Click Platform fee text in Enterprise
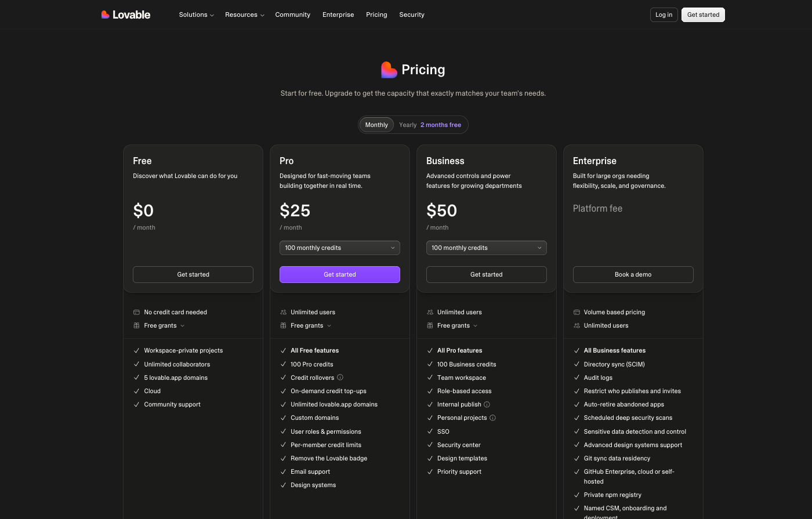The width and height of the screenshot is (812, 519). (597, 209)
